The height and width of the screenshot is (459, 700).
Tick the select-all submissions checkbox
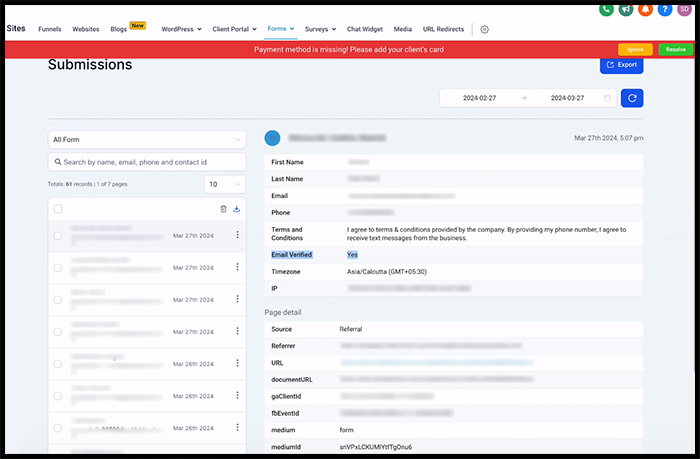tap(58, 209)
